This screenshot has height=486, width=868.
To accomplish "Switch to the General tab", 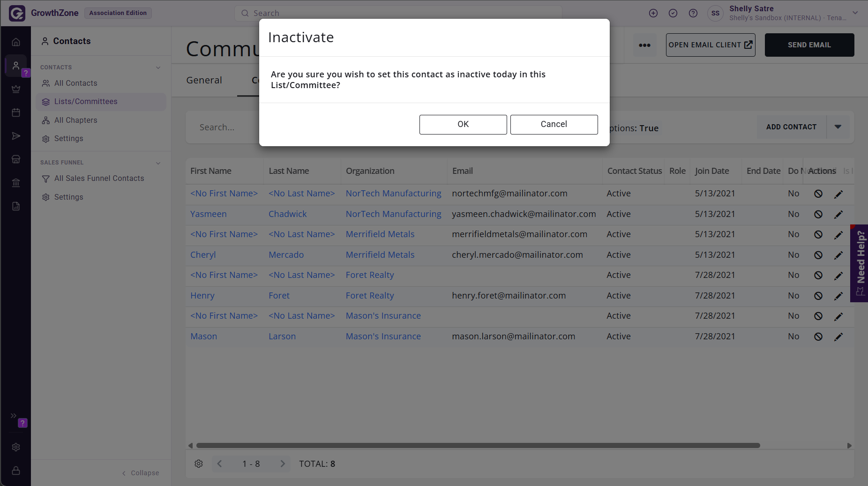I will (x=204, y=80).
